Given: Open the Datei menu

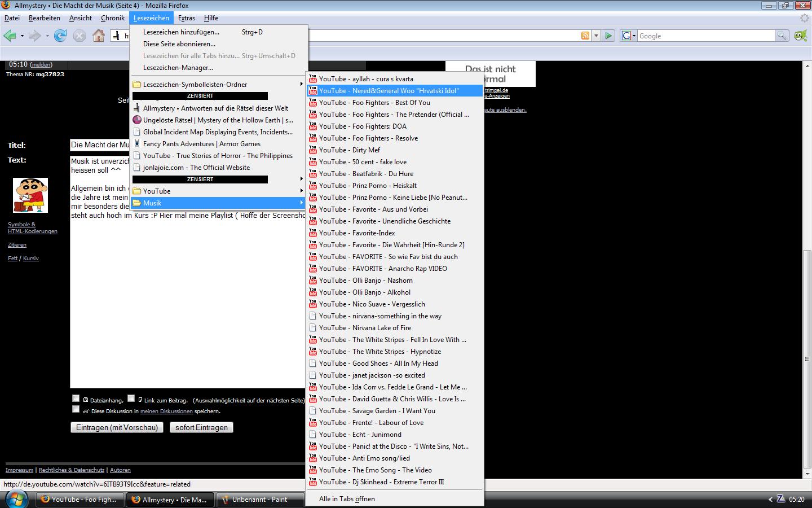Looking at the screenshot, I should (x=12, y=18).
